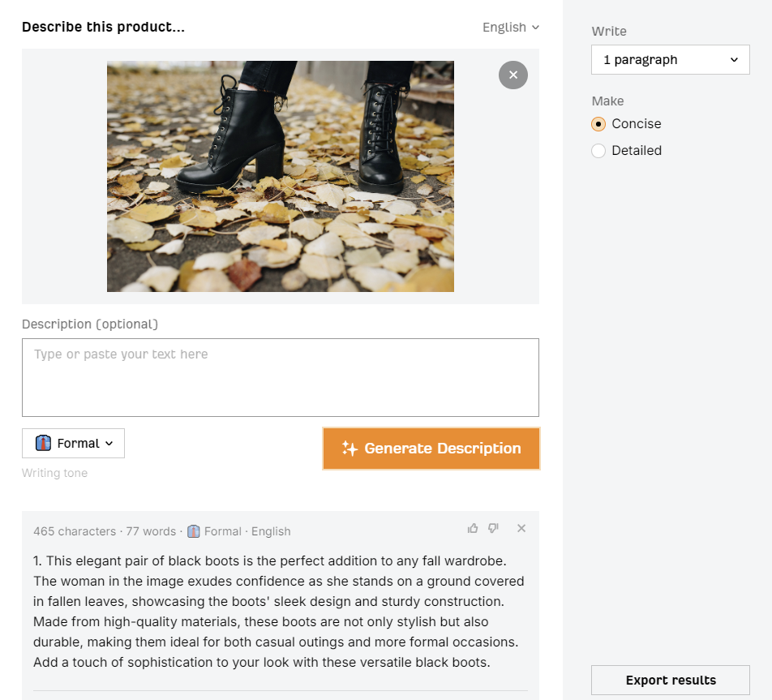This screenshot has width=772, height=700.
Task: Click the Export results button
Action: 670,681
